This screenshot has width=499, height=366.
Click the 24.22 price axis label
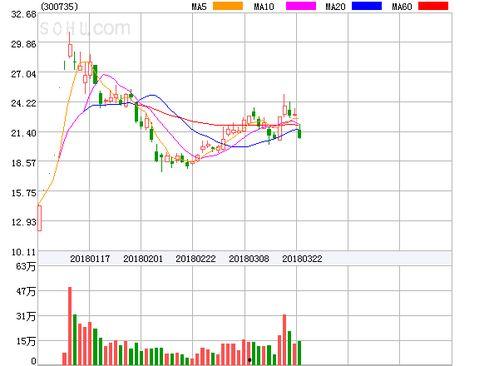tap(23, 103)
